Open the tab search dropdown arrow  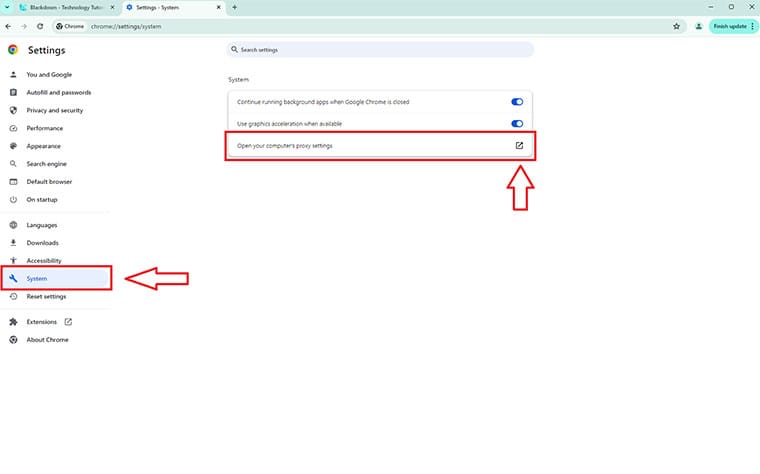pyautogui.click(x=9, y=7)
